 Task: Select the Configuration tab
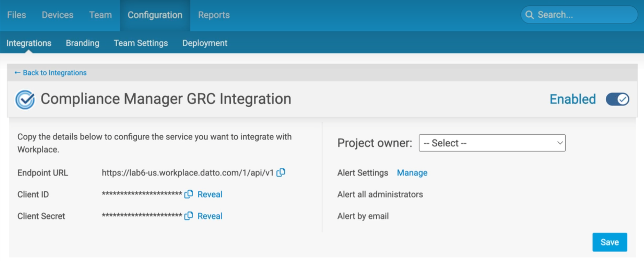pos(155,15)
